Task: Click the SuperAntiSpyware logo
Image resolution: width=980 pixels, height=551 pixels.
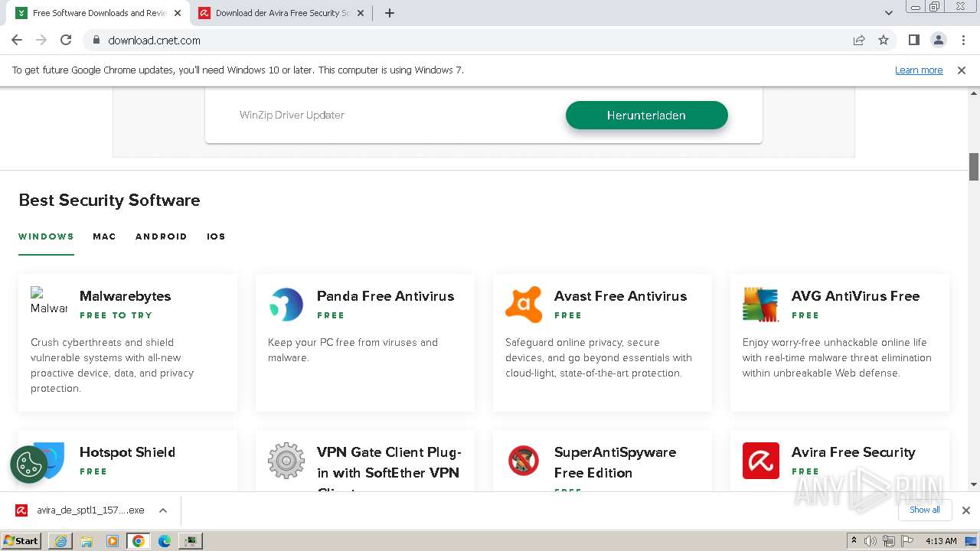Action: (x=524, y=461)
